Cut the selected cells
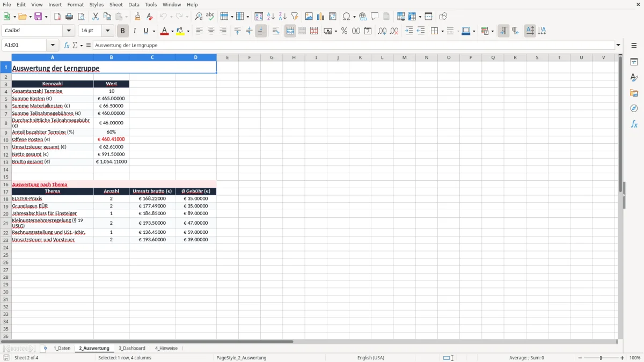644x362 pixels. coord(96,17)
